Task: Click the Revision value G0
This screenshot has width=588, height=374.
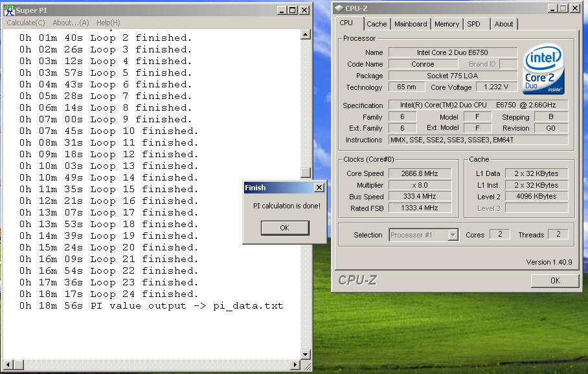Action: point(551,128)
